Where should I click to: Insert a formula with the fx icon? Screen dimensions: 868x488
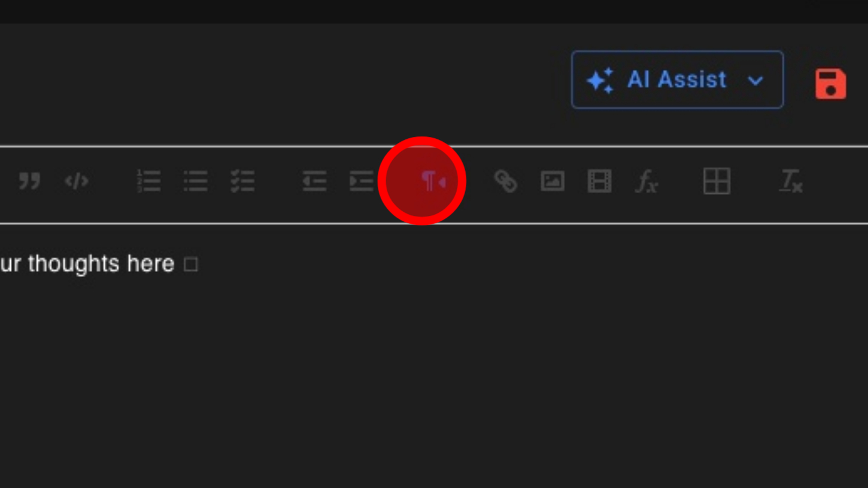pos(647,181)
